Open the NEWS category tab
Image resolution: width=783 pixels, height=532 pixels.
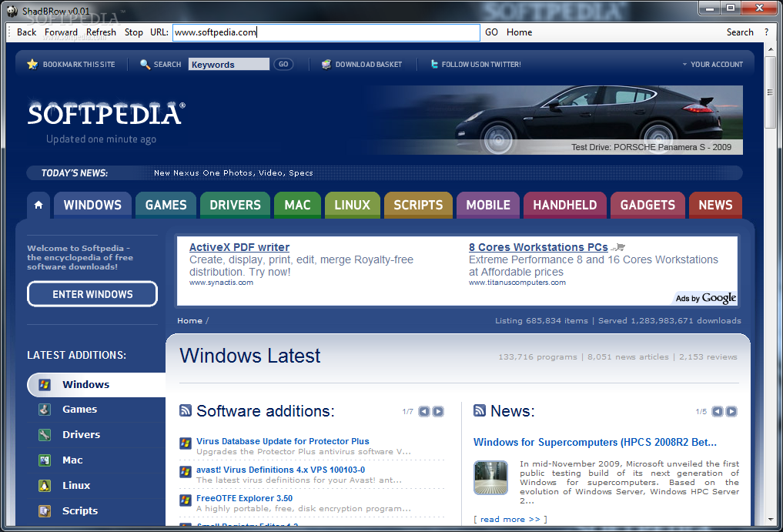[x=715, y=205]
